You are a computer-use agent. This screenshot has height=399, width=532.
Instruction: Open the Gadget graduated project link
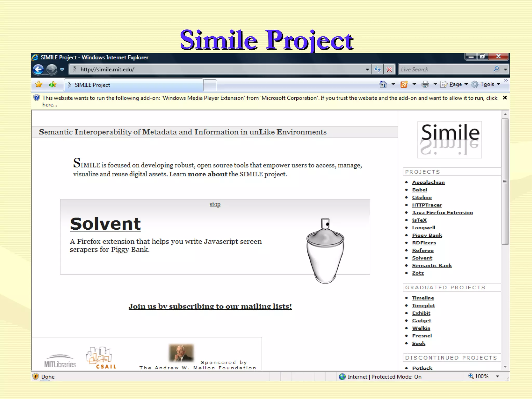(422, 321)
